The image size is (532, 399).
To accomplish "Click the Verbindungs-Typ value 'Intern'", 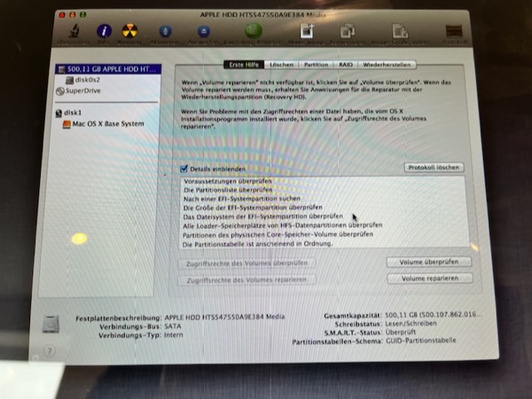I will click(174, 335).
